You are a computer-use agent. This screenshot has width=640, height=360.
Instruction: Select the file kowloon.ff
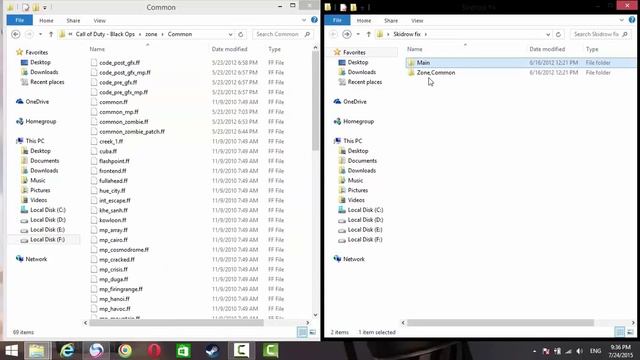click(113, 220)
